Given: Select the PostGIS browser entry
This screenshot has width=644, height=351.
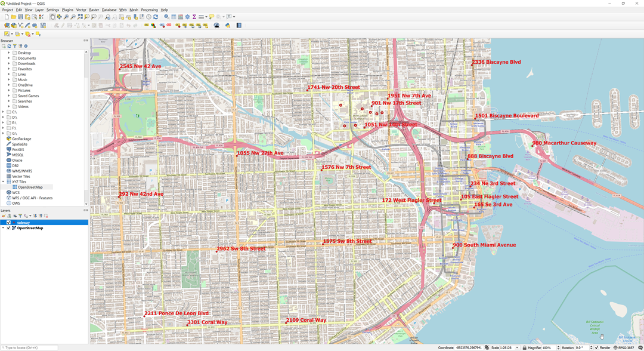Looking at the screenshot, I should point(18,150).
